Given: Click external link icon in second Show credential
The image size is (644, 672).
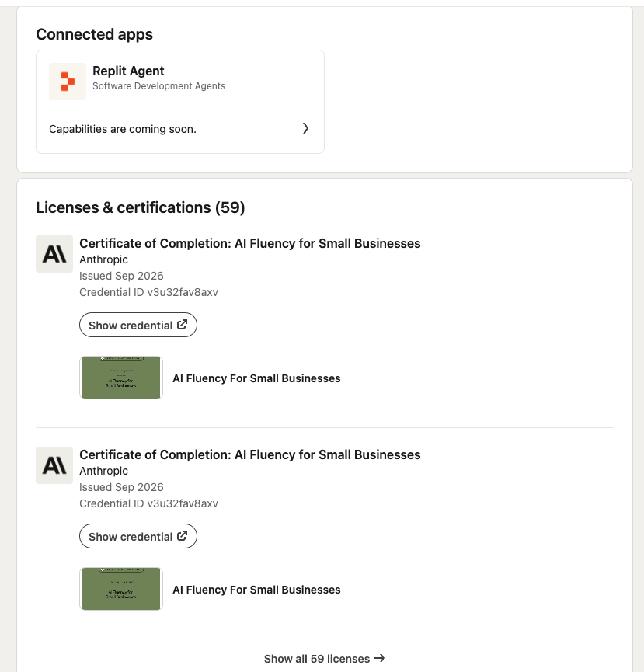Looking at the screenshot, I should pos(182,536).
